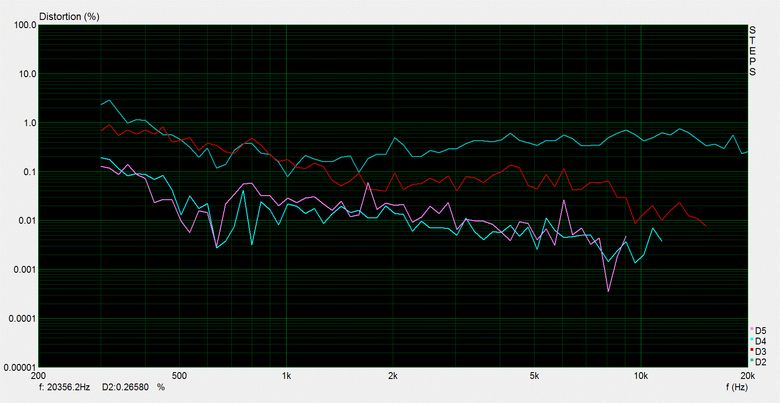780x403 pixels.
Task: Click the 500 frequency axis label
Action: 180,376
